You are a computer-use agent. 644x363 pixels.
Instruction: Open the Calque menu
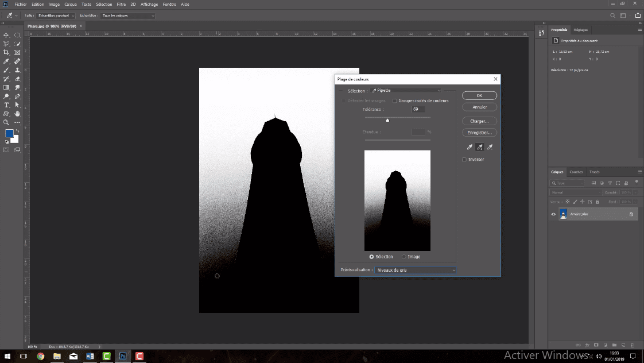point(70,4)
